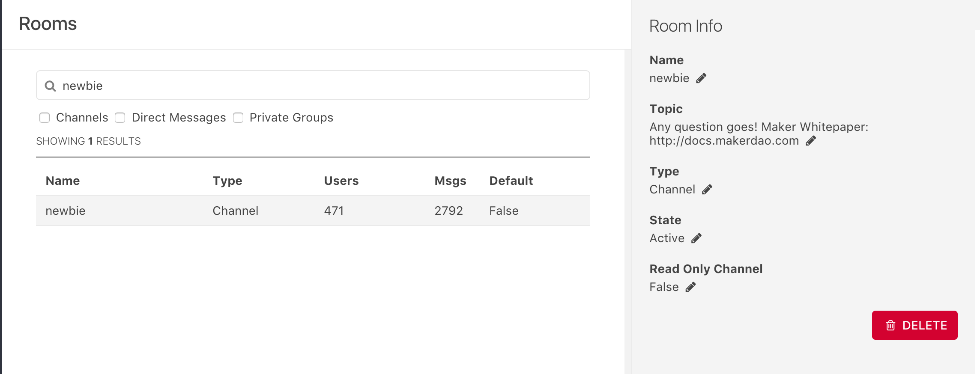Viewport: 980px width, 374px height.
Task: Click the trash icon on Delete button
Action: pyautogui.click(x=890, y=326)
